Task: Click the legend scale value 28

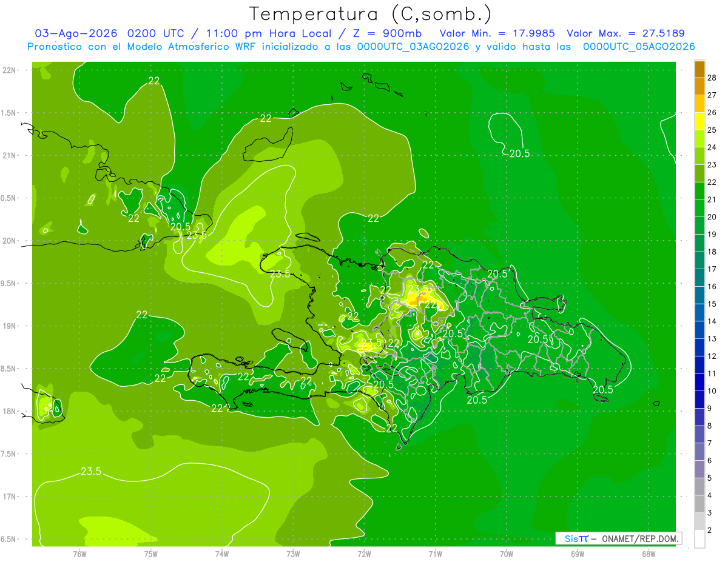Action: point(712,77)
